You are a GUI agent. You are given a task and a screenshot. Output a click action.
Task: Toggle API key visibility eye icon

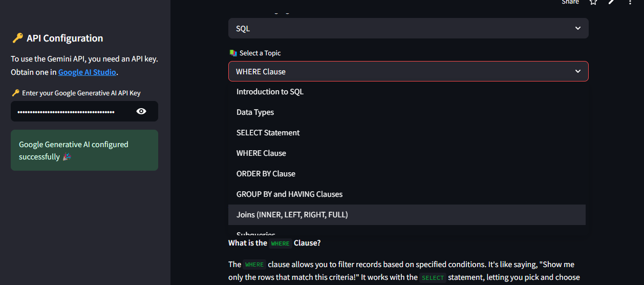pyautogui.click(x=141, y=111)
